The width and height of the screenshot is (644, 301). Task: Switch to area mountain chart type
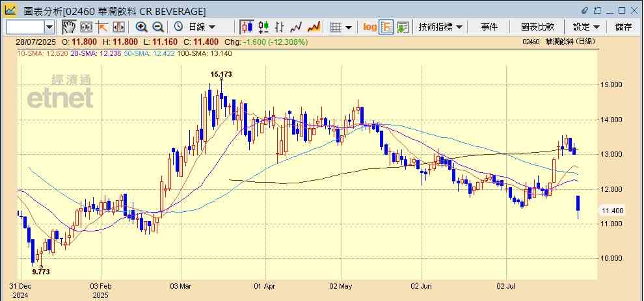(x=314, y=27)
